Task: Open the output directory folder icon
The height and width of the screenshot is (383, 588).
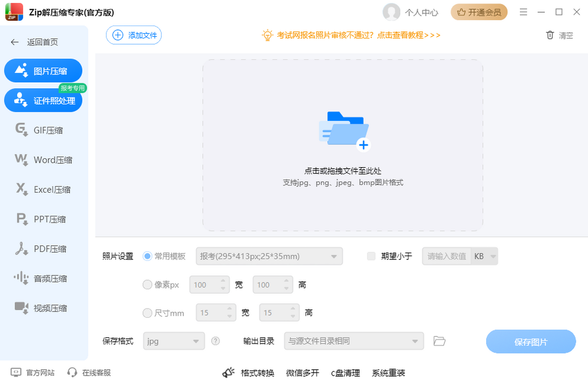Action: [x=440, y=341]
